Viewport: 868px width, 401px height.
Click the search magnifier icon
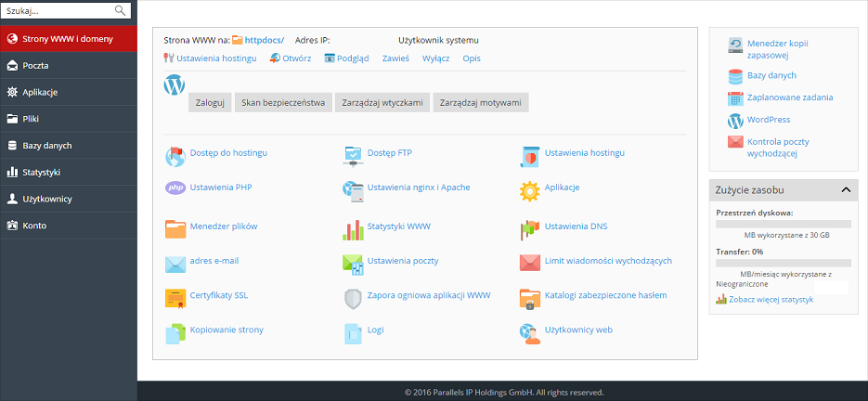(x=120, y=10)
